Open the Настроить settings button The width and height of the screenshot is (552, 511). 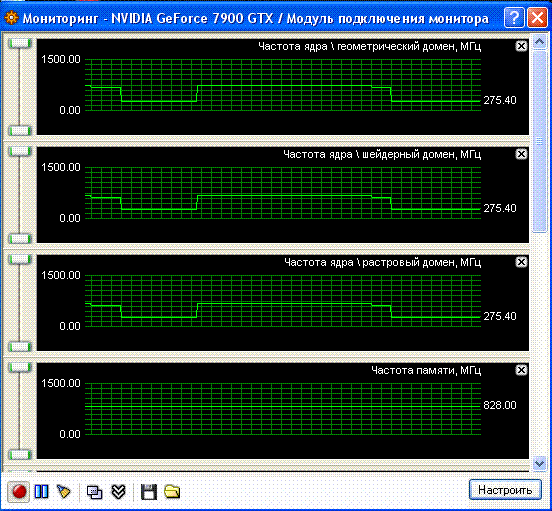tap(505, 490)
